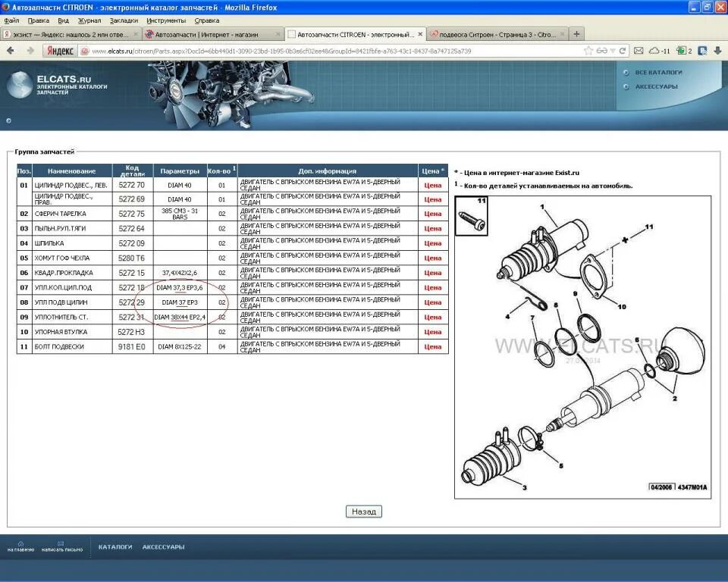Open the Правка menu
Viewport: 728px width, 582px height.
pyautogui.click(x=38, y=20)
